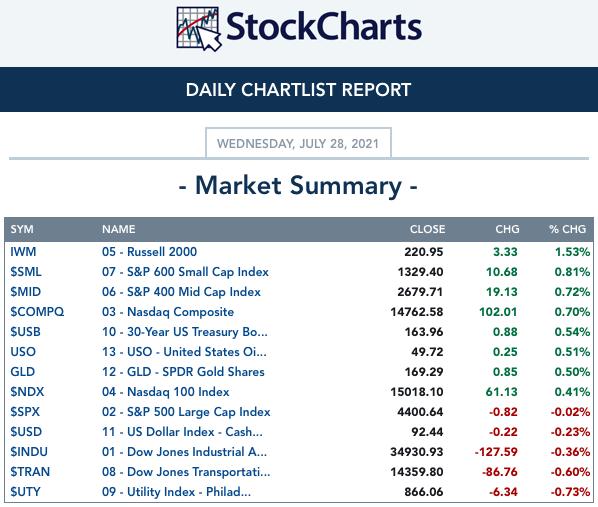This screenshot has height=507, width=598.
Task: Click the SYM column header
Action: (x=22, y=229)
